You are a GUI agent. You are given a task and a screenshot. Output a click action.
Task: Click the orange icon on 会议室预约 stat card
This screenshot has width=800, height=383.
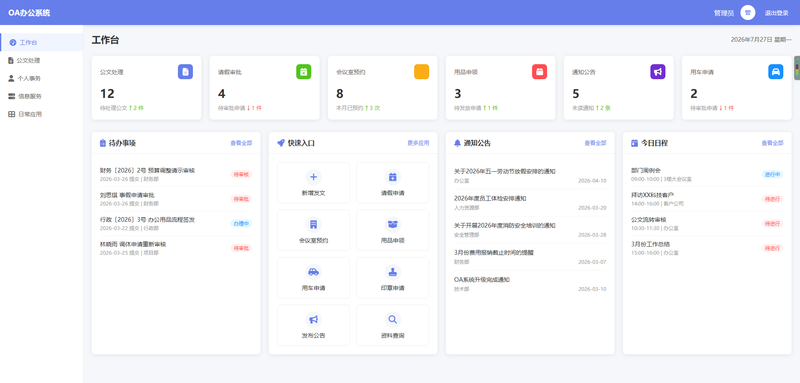(421, 72)
